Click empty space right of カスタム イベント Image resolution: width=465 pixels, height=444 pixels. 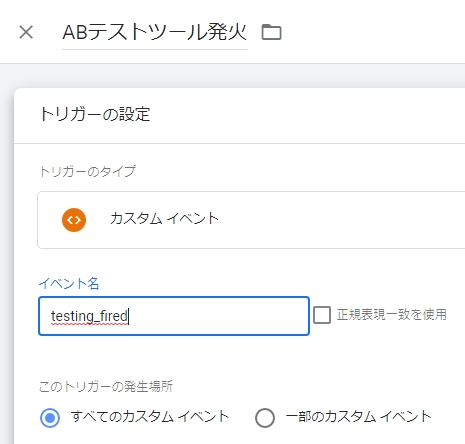340,220
